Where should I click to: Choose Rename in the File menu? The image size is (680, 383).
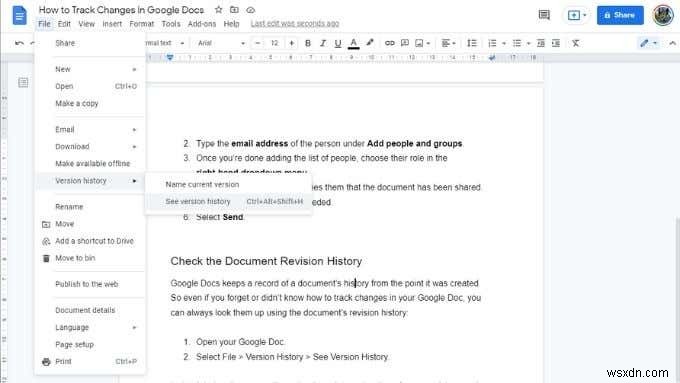tap(90, 206)
